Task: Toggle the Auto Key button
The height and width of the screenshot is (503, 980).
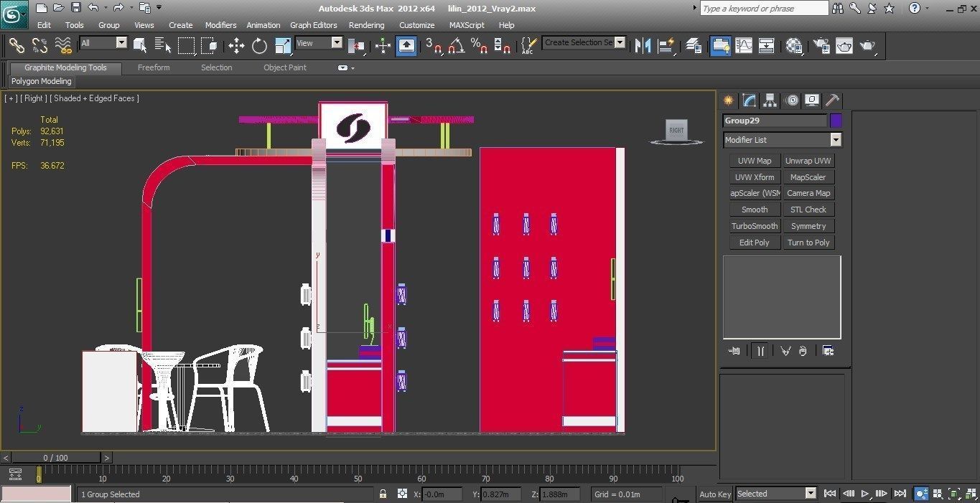Action: 715,494
